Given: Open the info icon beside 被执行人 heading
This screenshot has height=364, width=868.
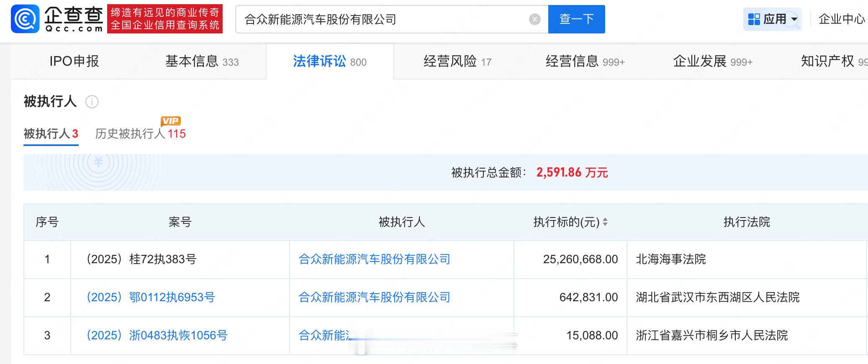Looking at the screenshot, I should click(92, 102).
